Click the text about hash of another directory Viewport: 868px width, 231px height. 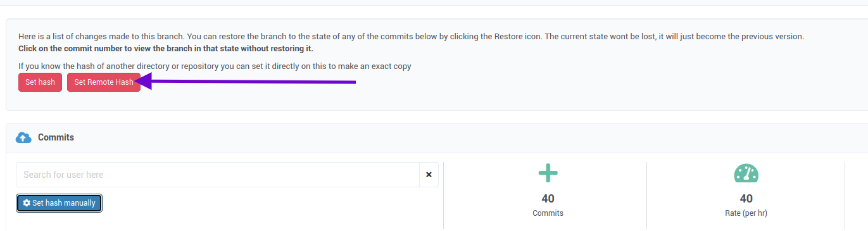[215, 66]
